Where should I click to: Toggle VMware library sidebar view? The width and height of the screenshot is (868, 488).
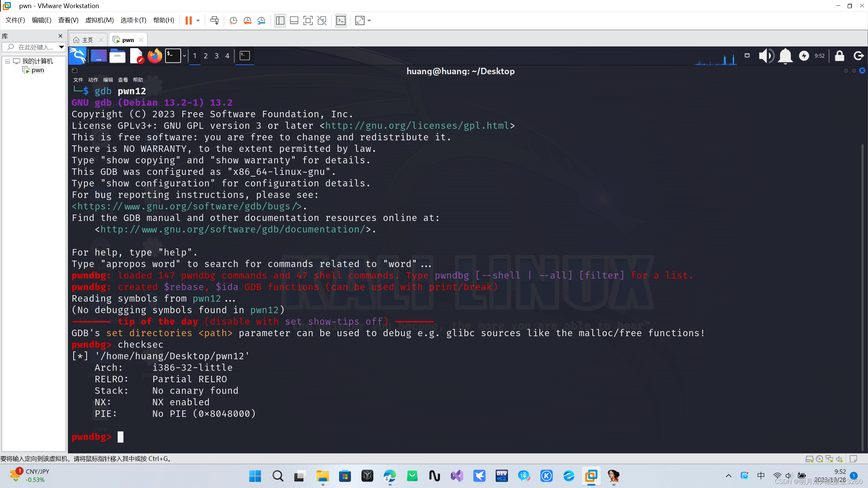(x=280, y=21)
